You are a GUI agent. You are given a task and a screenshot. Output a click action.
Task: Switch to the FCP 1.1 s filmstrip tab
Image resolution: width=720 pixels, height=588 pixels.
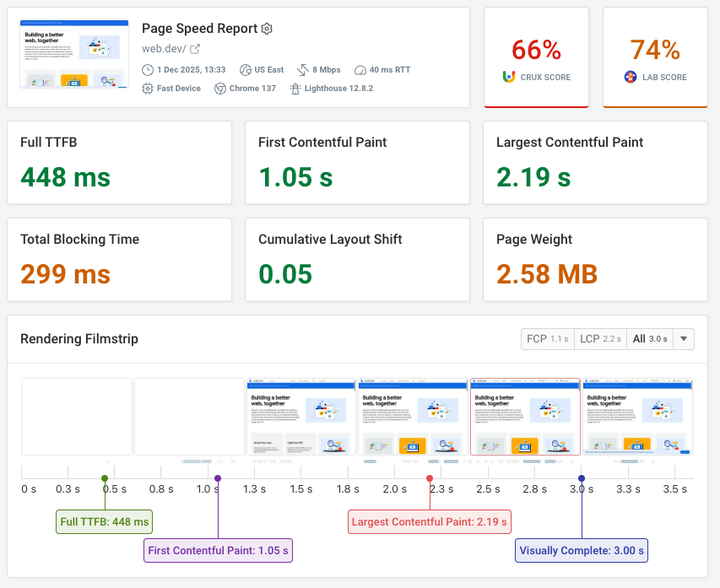(x=546, y=338)
